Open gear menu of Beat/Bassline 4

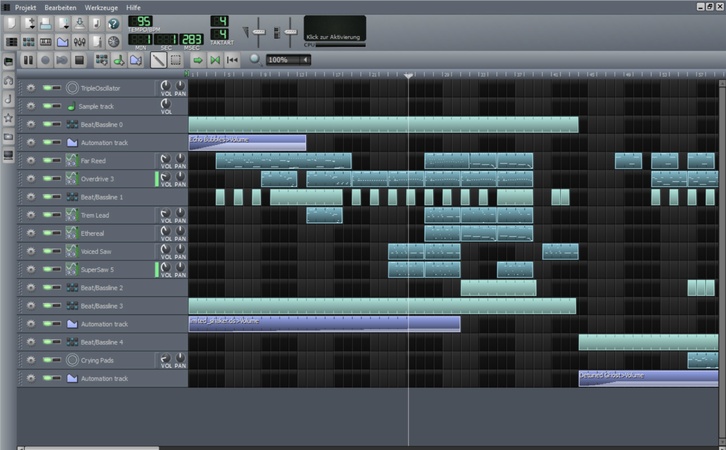point(31,342)
